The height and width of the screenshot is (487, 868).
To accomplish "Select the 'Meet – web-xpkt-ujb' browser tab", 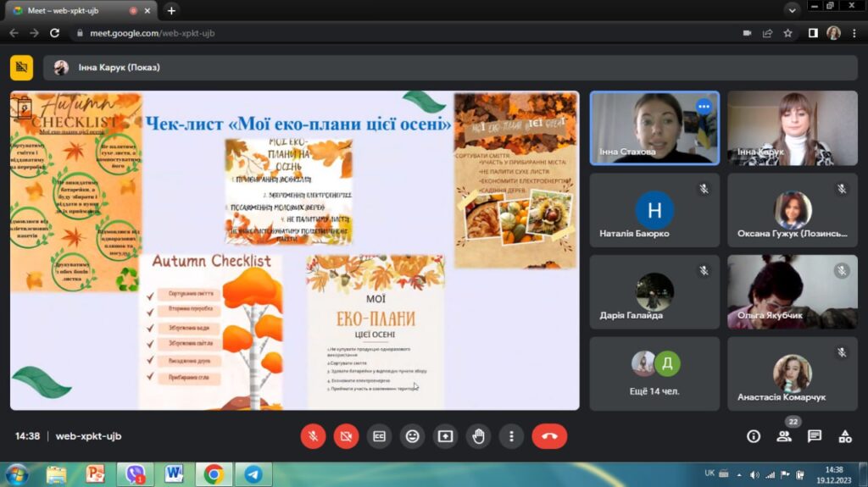I will pos(76,10).
